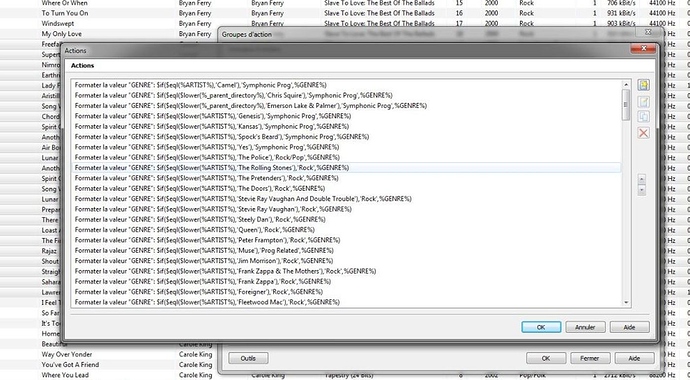The width and height of the screenshot is (690, 380).
Task: Click the list scrollbar down arrow
Action: (626, 303)
